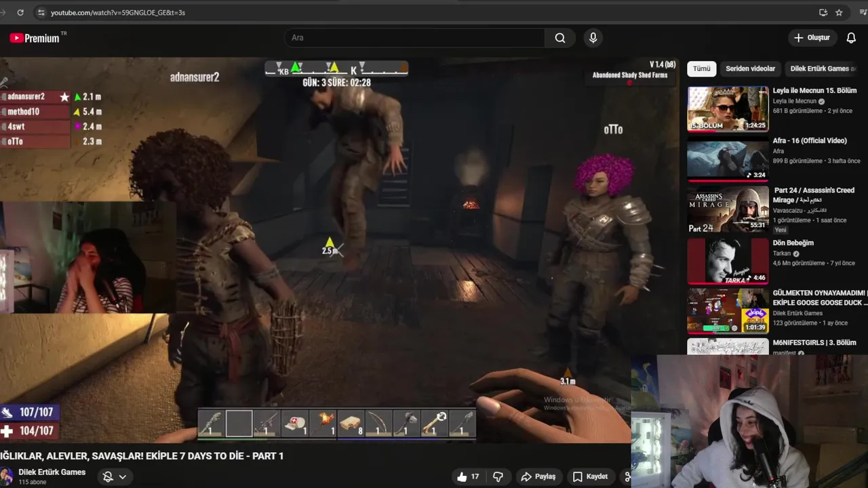Share the video using Paylaş

(538, 476)
